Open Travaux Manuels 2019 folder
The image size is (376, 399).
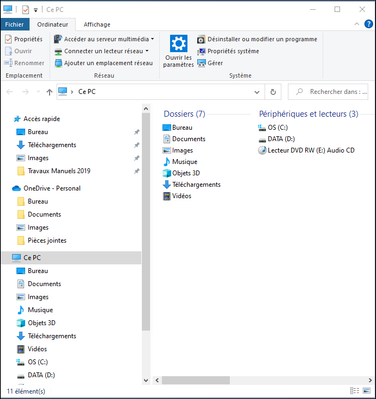pos(53,171)
